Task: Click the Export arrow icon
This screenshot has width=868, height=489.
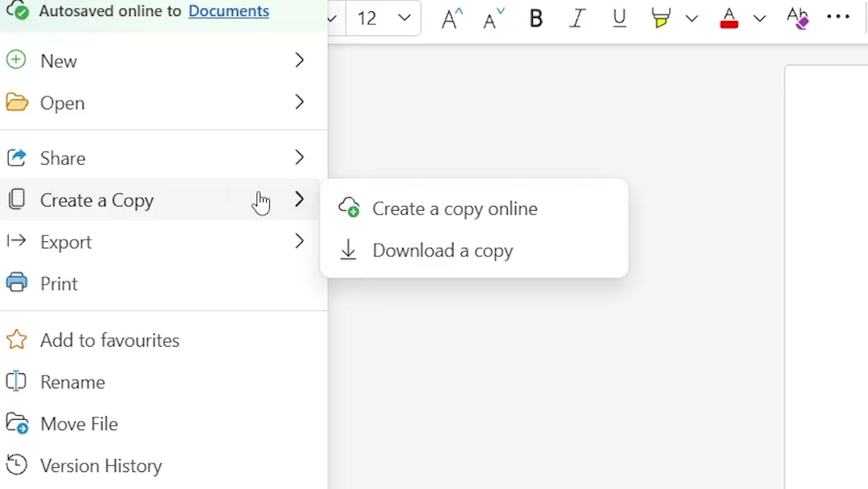Action: click(16, 240)
